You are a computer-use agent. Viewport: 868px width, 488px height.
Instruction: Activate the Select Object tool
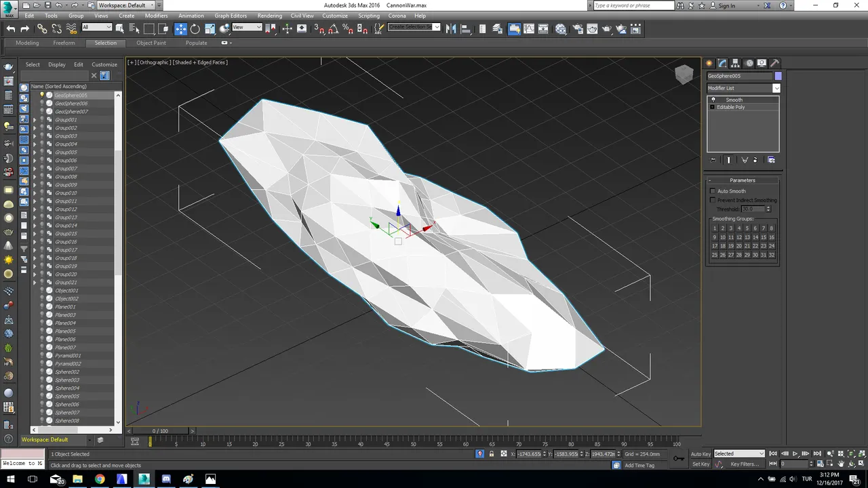[120, 28]
